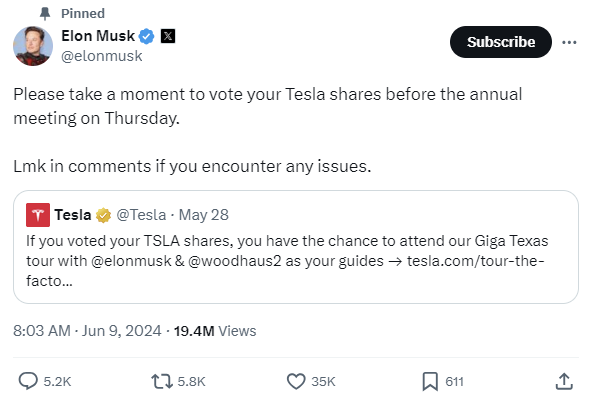This screenshot has height=399, width=590.
Task: Open the @elonmusk handle under the name
Action: coord(102,56)
